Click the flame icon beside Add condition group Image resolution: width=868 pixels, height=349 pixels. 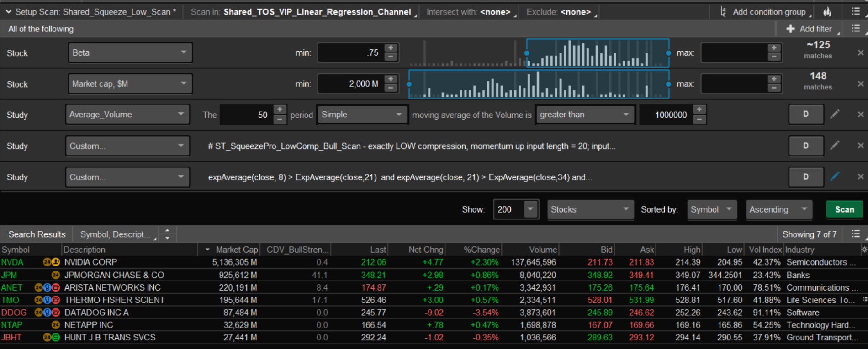coord(827,12)
